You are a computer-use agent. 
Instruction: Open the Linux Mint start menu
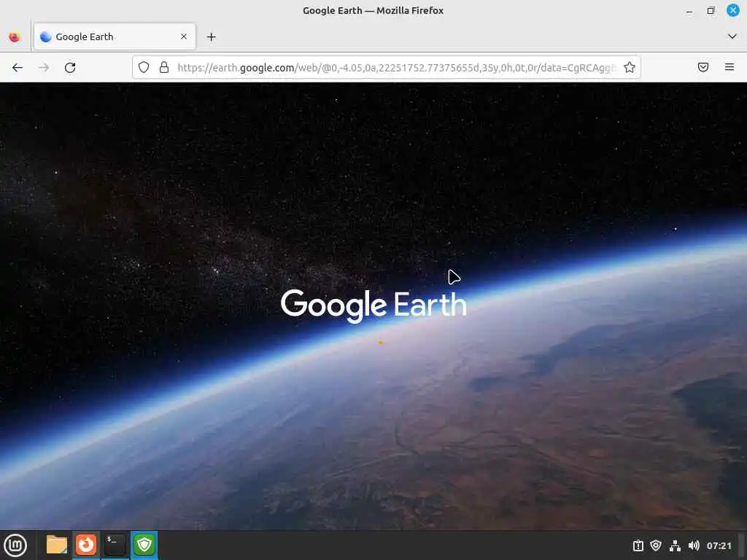point(15,545)
